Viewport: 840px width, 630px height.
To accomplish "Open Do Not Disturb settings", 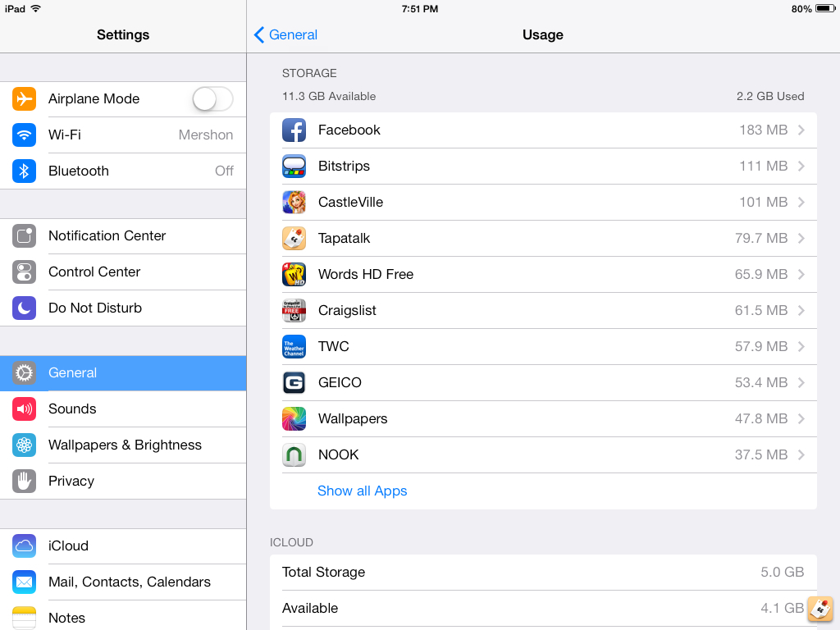I will pyautogui.click(x=123, y=308).
